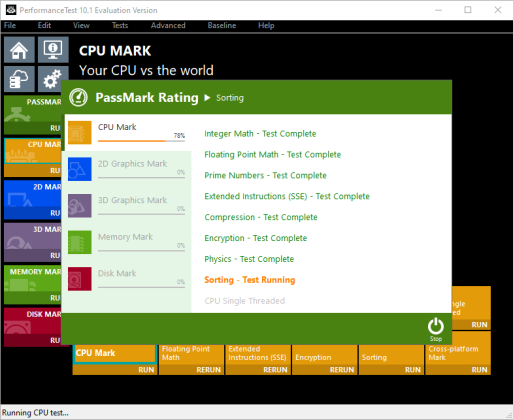
Task: Click 'Integer Math - Test Complete' text
Action: 260,134
